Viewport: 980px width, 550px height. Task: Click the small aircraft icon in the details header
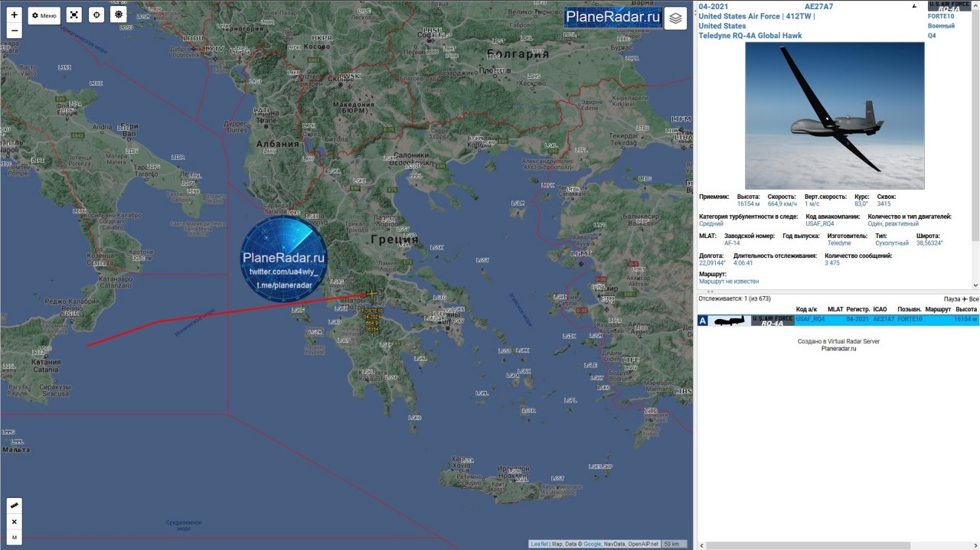click(x=913, y=5)
